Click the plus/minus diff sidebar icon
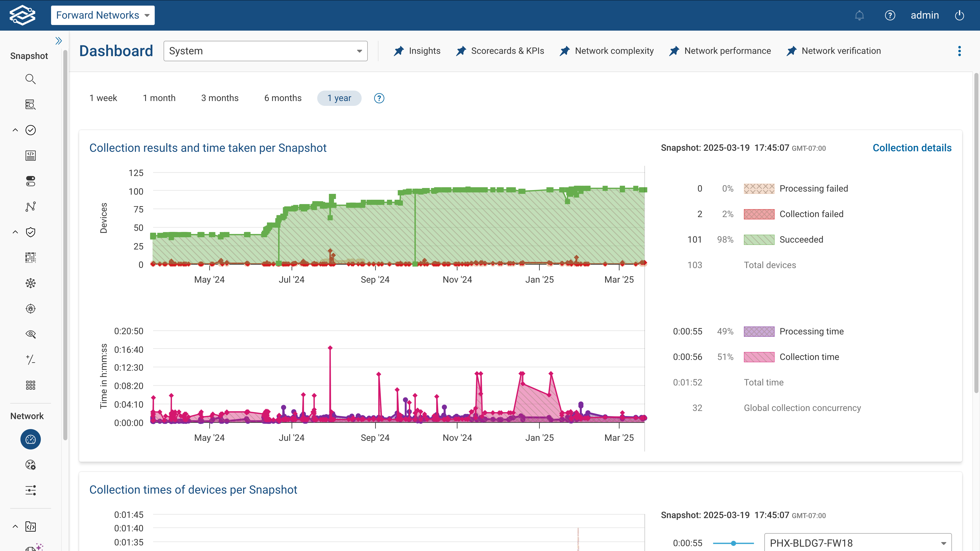This screenshot has height=551, width=980. 30,360
